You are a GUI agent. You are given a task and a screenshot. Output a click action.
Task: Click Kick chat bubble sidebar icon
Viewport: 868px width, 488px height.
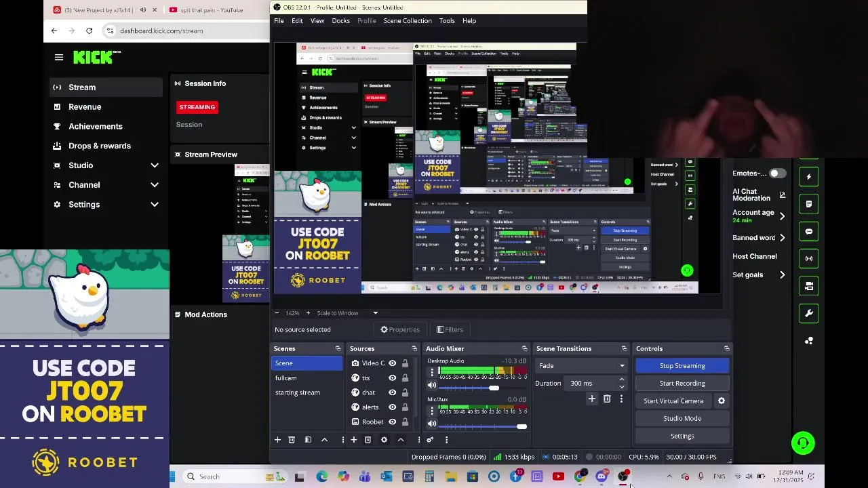tap(808, 231)
